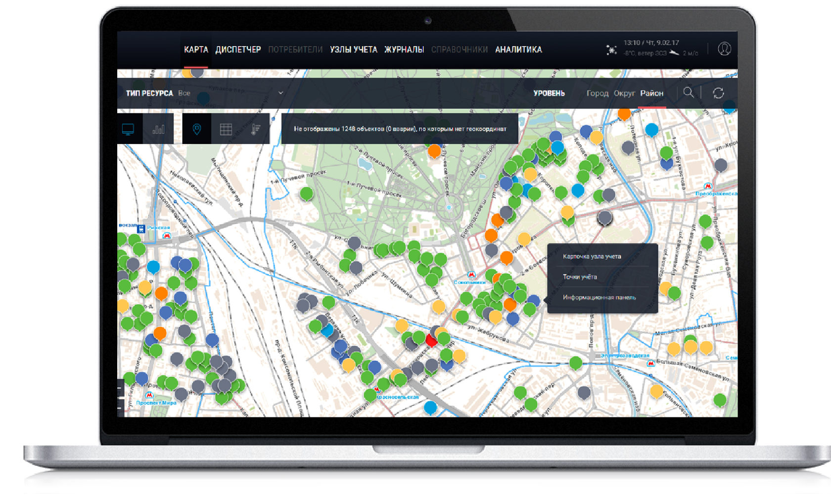Click the 'Уровень' label
831x504 pixels.
[x=549, y=93]
